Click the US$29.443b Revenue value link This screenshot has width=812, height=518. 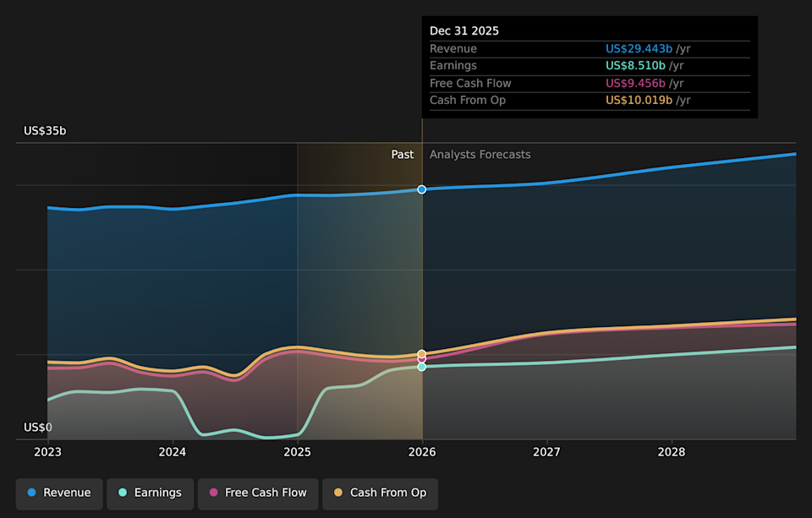coord(636,48)
